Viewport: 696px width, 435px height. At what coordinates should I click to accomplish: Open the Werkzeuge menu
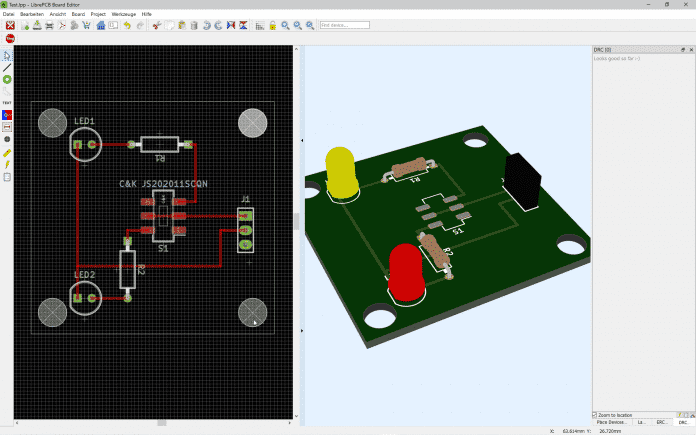click(123, 15)
